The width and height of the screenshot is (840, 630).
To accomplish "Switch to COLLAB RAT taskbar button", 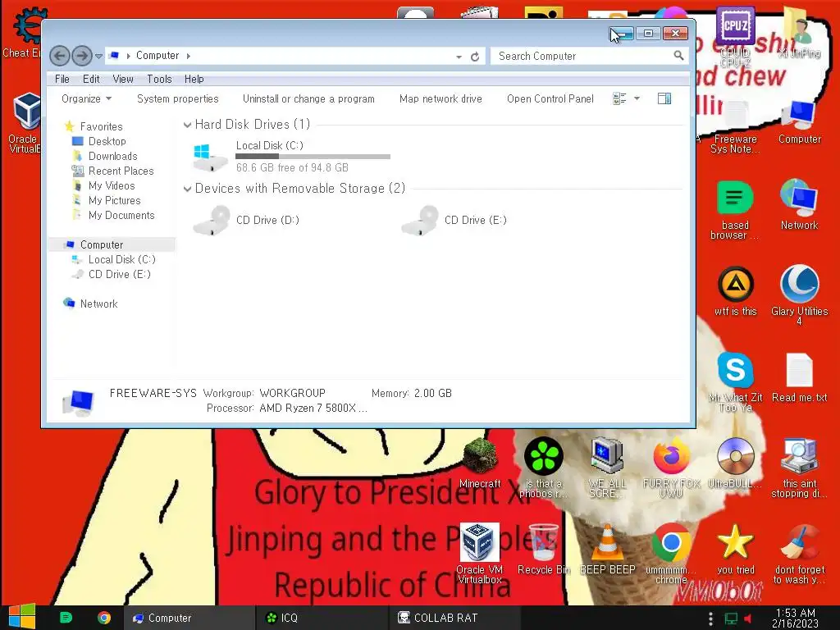I will [453, 618].
